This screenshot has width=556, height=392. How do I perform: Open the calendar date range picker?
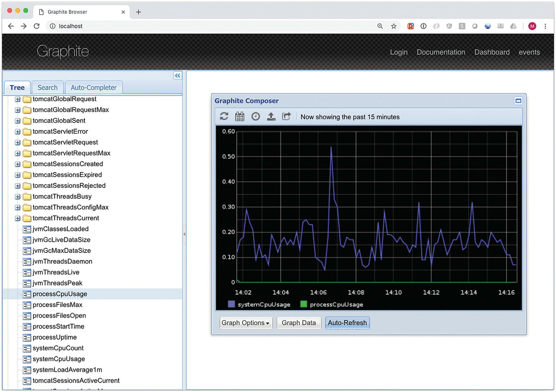click(239, 116)
